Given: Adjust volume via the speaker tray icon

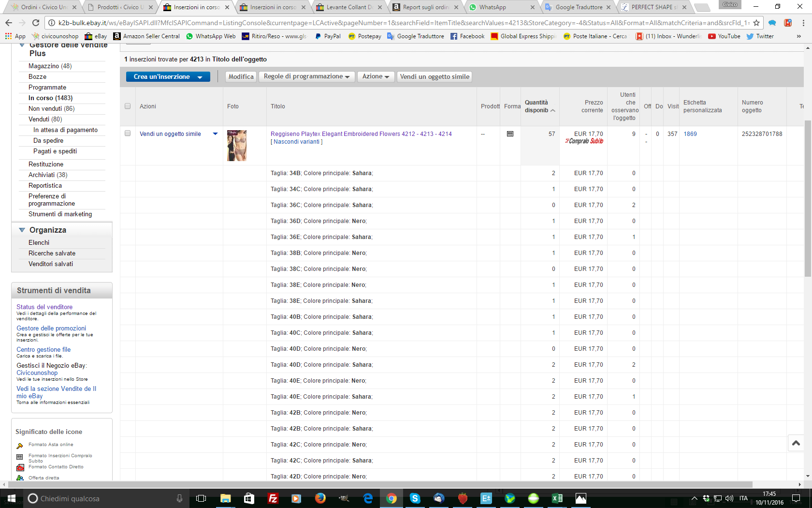Looking at the screenshot, I should [729, 498].
